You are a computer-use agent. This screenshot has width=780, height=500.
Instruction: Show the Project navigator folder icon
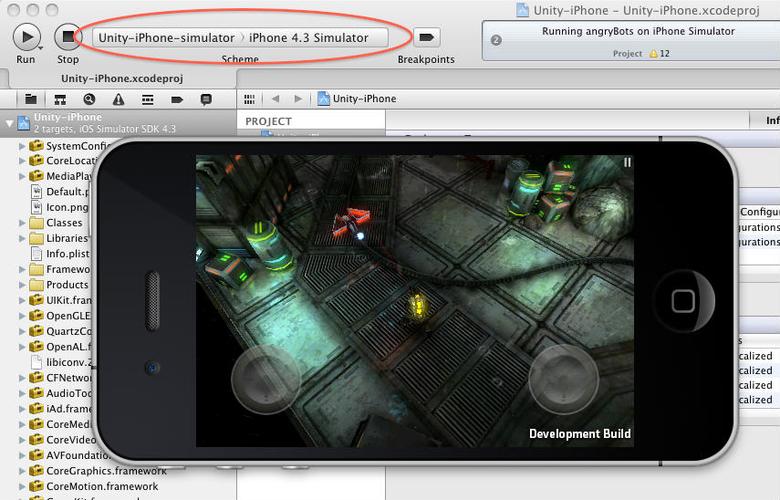(31, 100)
